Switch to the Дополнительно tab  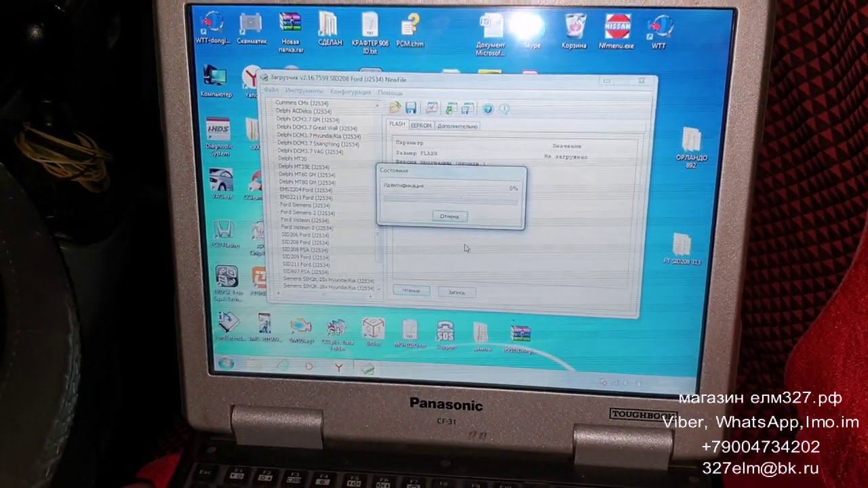coord(458,126)
